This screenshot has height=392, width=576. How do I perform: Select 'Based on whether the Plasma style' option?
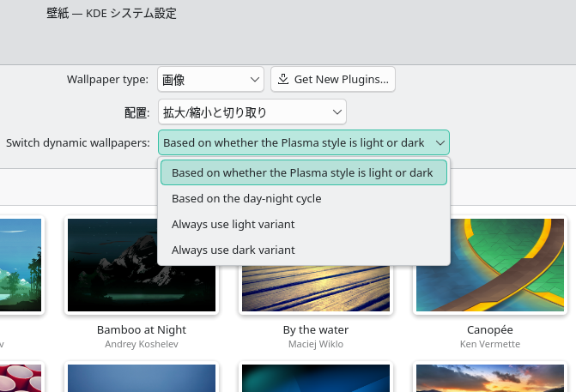303,172
